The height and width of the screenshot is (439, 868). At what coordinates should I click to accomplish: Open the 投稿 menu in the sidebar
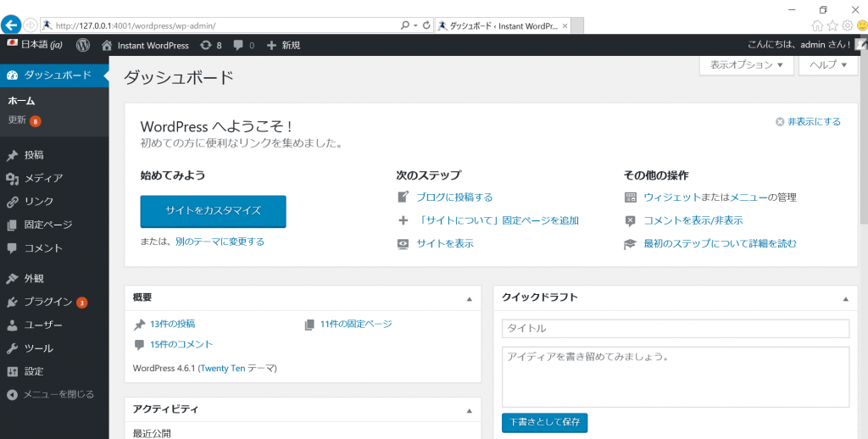pos(54,156)
